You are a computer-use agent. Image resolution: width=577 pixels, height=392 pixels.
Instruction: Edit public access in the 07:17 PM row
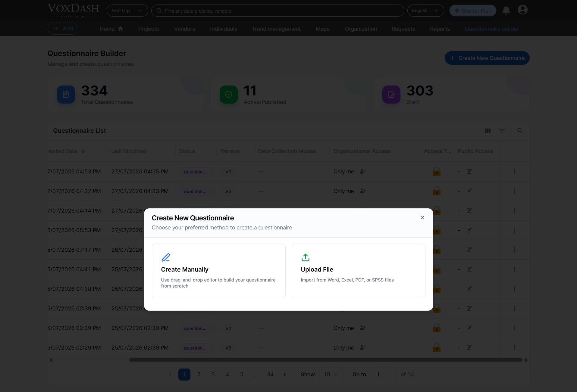pos(469,250)
